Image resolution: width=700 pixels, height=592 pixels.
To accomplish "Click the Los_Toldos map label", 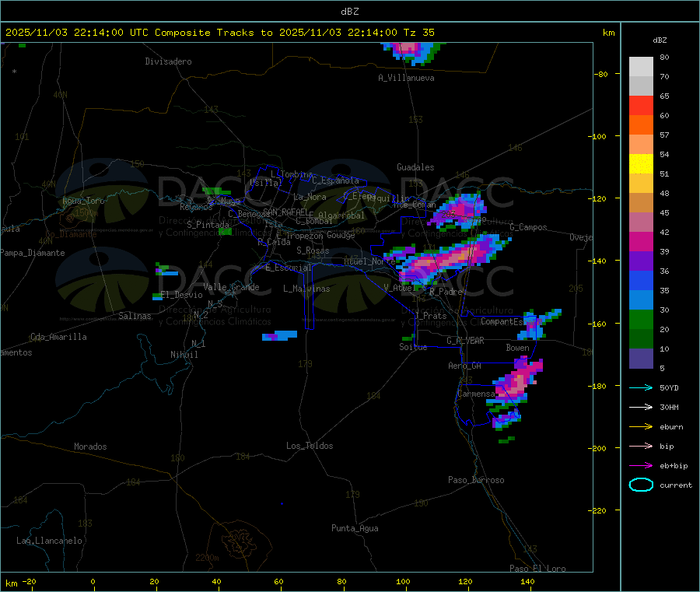I will click(x=310, y=446).
